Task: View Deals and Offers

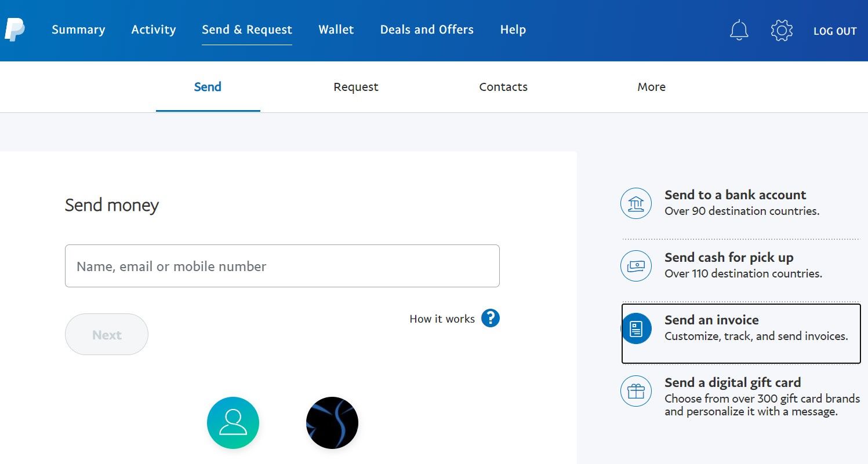Action: tap(426, 30)
